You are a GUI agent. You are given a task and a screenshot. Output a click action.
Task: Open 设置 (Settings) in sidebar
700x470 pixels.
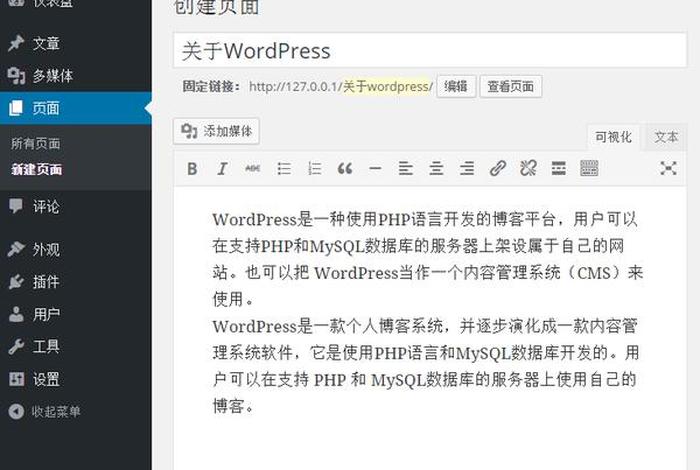(x=76, y=379)
